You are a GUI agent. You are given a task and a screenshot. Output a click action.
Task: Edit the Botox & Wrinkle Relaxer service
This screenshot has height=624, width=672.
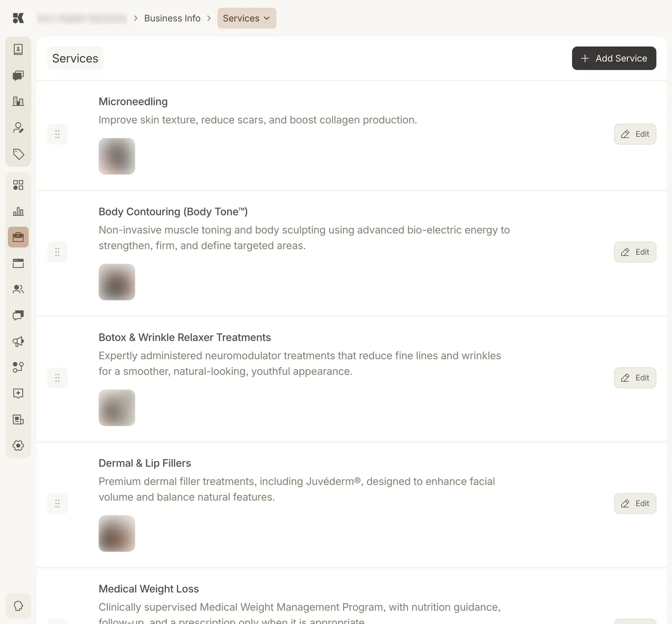coord(635,378)
